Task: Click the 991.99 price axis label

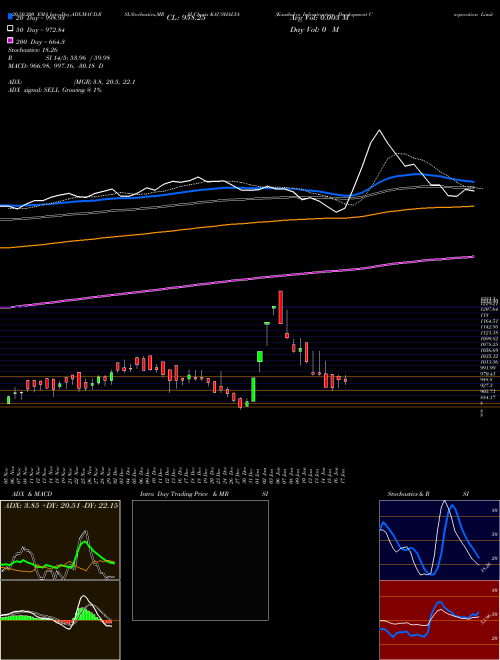Action: point(489,367)
